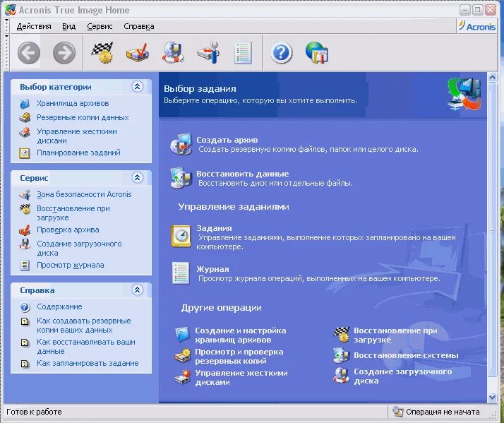Click the Выбор задания header icon
The width and height of the screenshot is (504, 423).
(x=464, y=94)
